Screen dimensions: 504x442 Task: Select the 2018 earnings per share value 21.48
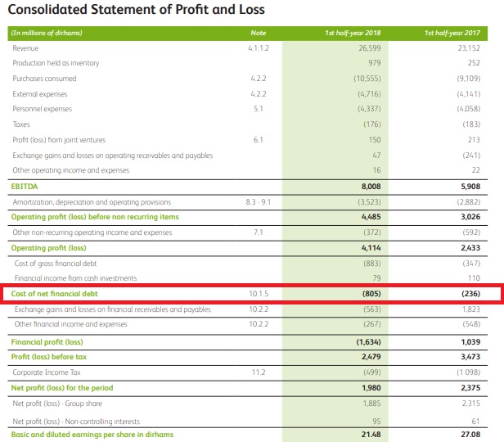(x=371, y=434)
